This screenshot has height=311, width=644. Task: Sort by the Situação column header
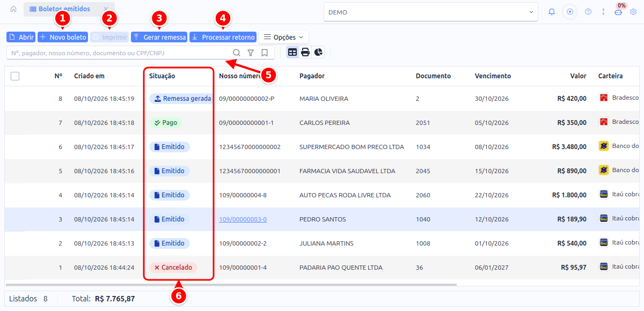point(162,76)
